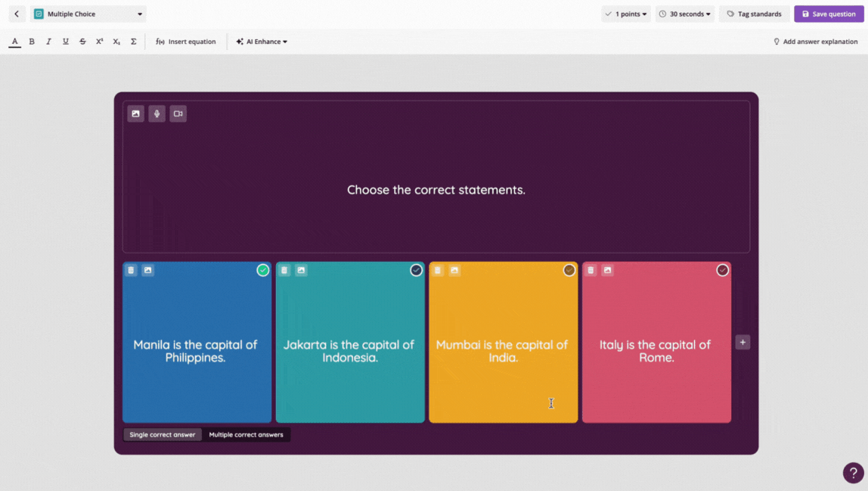This screenshot has width=868, height=491.
Task: Toggle italic formatting
Action: coord(48,42)
